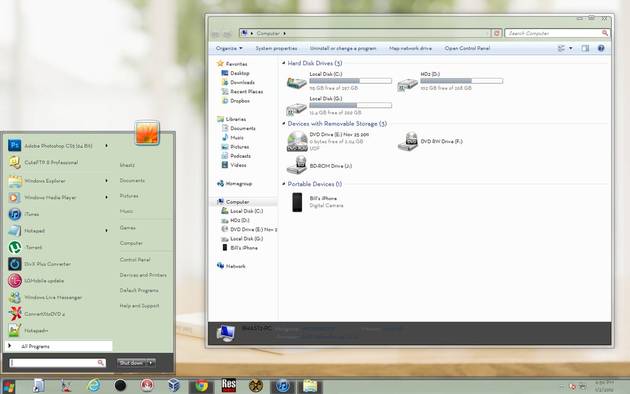
Task: Open Control Panel from the Start menu
Action: [x=135, y=260]
